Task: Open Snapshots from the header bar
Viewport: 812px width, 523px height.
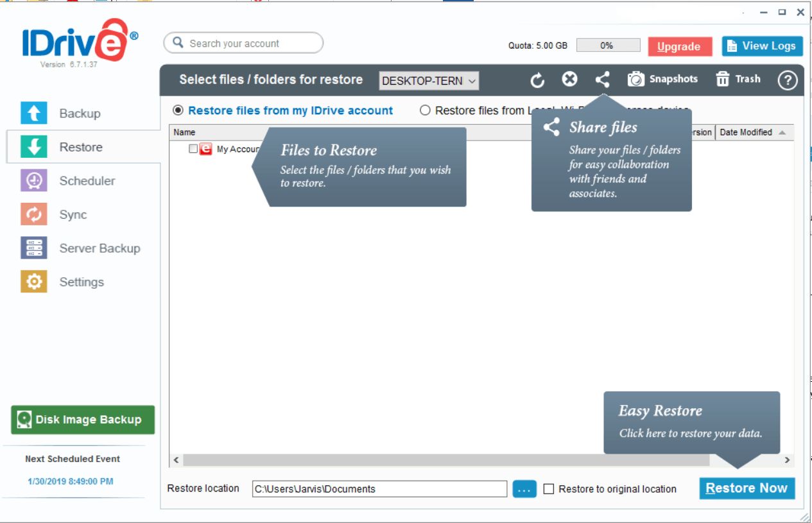Action: click(x=662, y=79)
